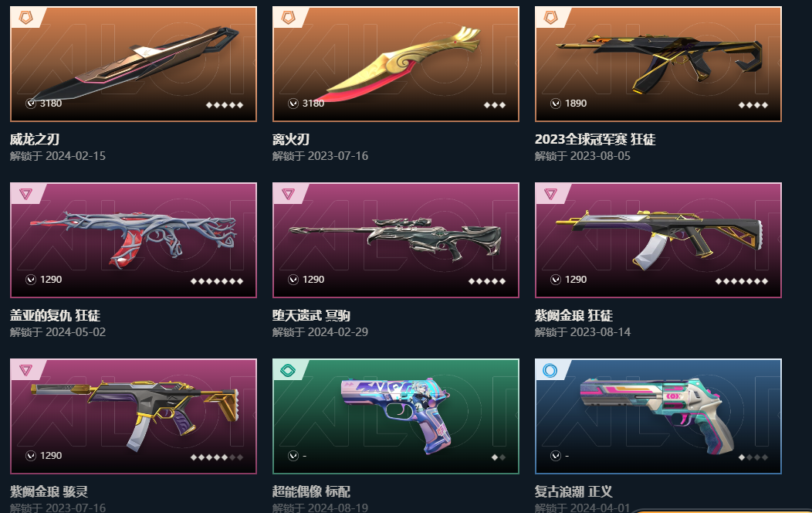812x513 pixels.
Task: Click the 紫阙金琅 狂徒 rifle thumbnail
Action: (658, 240)
